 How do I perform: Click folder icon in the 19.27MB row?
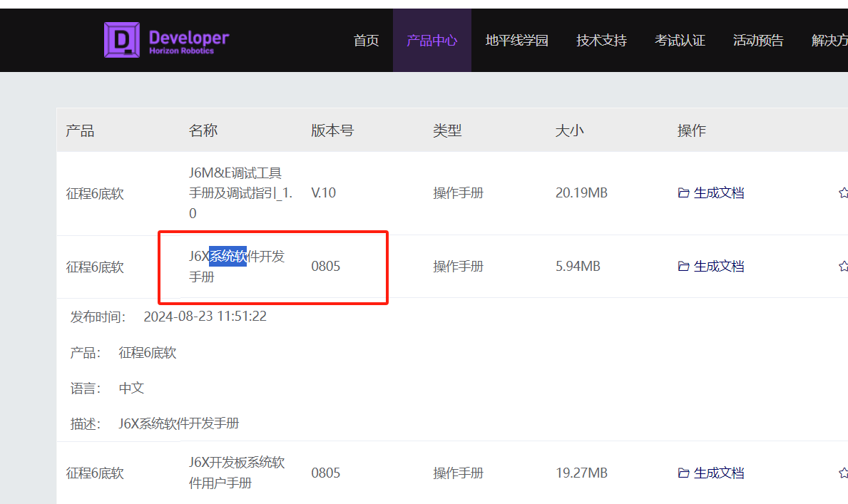coord(683,473)
